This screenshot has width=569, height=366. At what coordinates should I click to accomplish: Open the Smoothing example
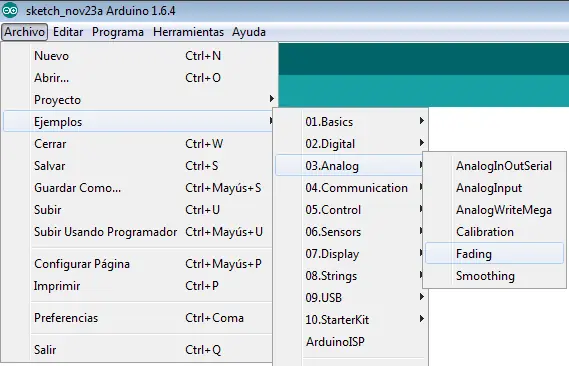click(494, 276)
